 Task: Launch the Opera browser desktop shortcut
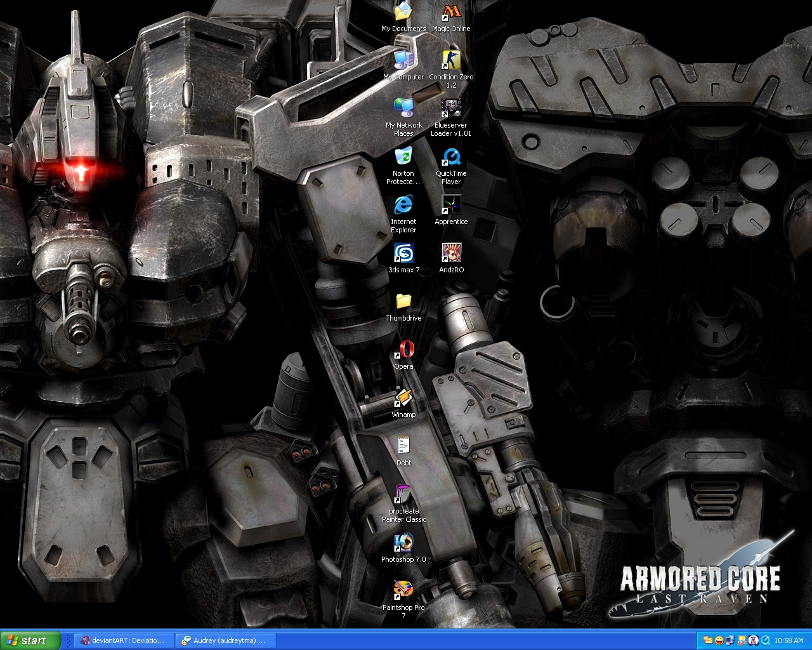click(403, 355)
